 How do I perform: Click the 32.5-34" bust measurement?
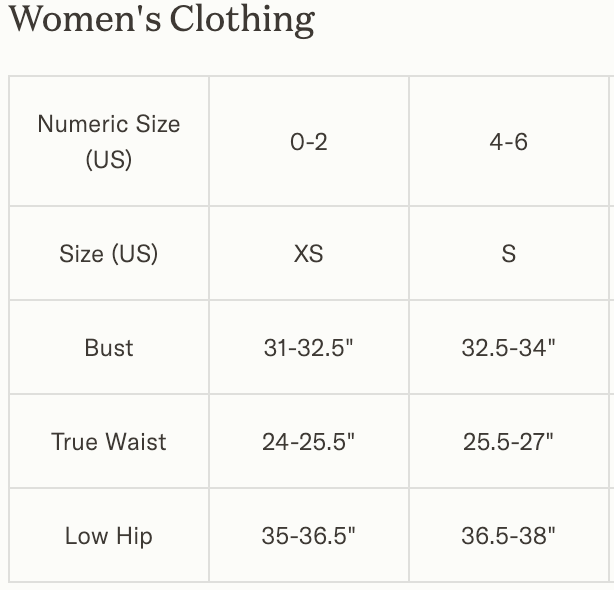click(508, 348)
